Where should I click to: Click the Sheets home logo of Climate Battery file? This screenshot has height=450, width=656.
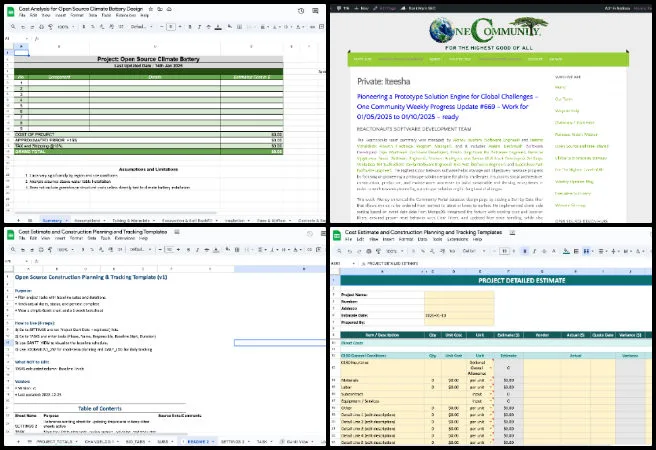point(8,10)
